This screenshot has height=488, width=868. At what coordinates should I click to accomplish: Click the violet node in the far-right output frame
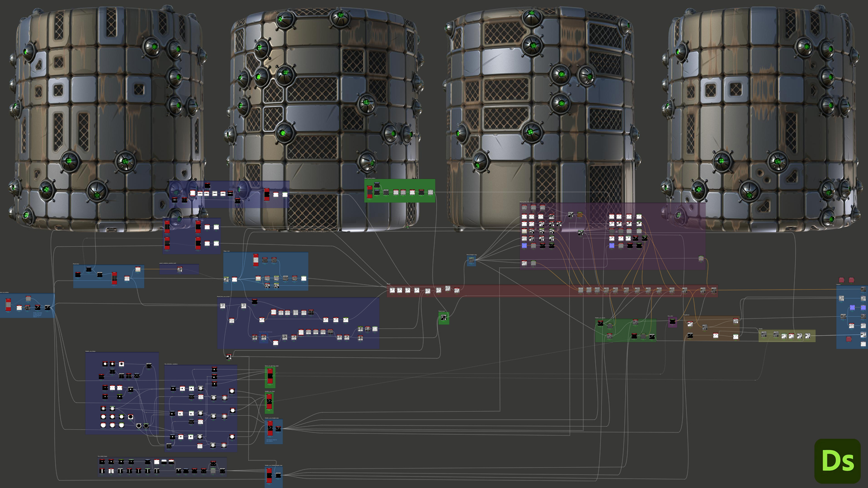click(853, 308)
